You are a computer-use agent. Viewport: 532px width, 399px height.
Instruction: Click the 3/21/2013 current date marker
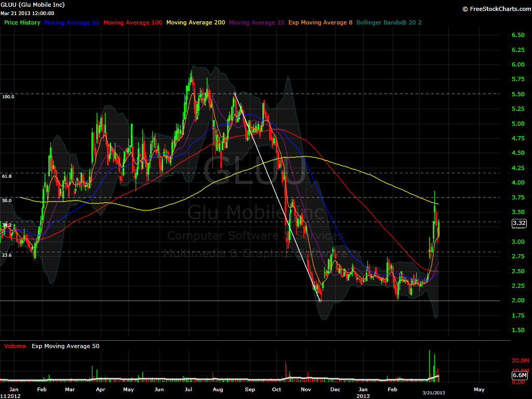click(434, 393)
